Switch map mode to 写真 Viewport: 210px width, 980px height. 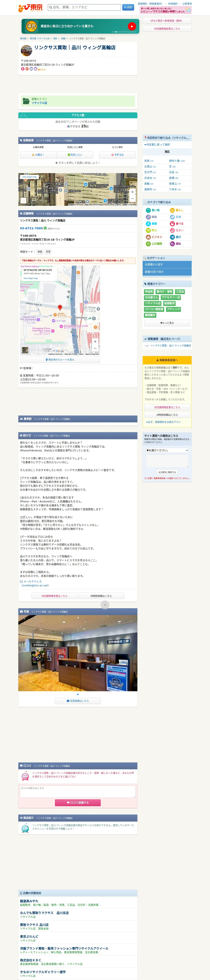pos(48,252)
